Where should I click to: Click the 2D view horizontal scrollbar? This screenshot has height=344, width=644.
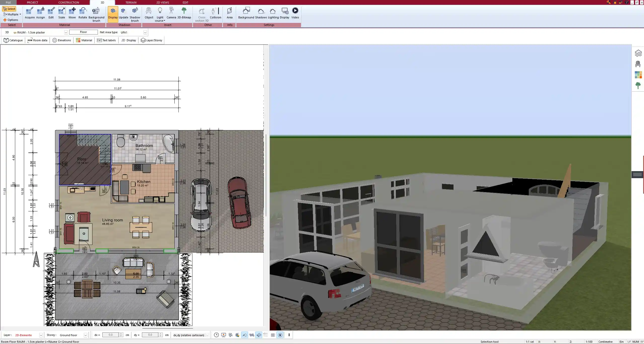click(x=168, y=328)
